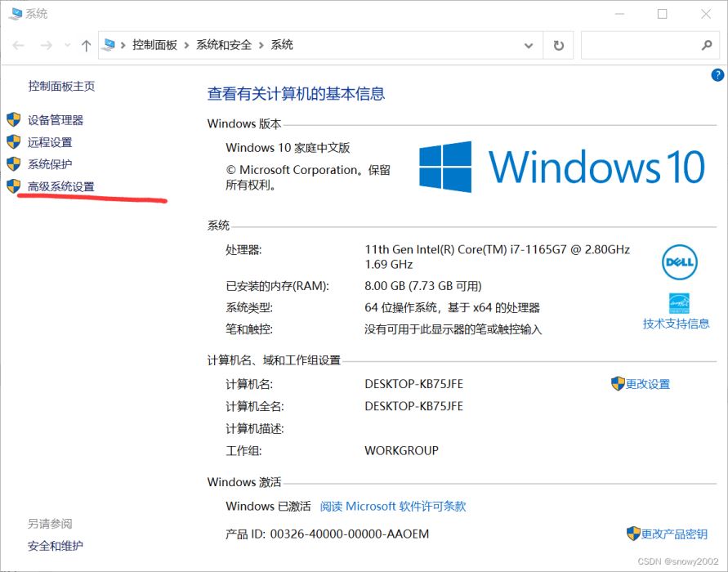This screenshot has width=728, height=572.
Task: Click heading 查看有关计算机的基本信息
Action: (x=296, y=94)
